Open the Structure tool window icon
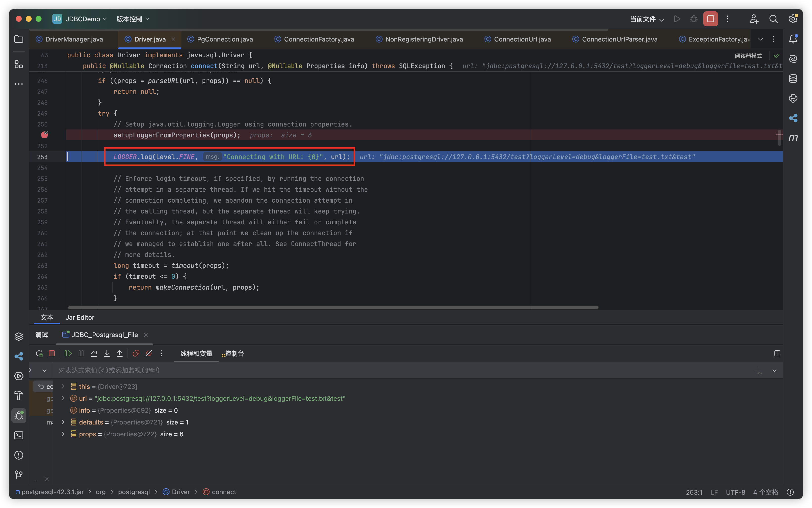 click(x=19, y=64)
